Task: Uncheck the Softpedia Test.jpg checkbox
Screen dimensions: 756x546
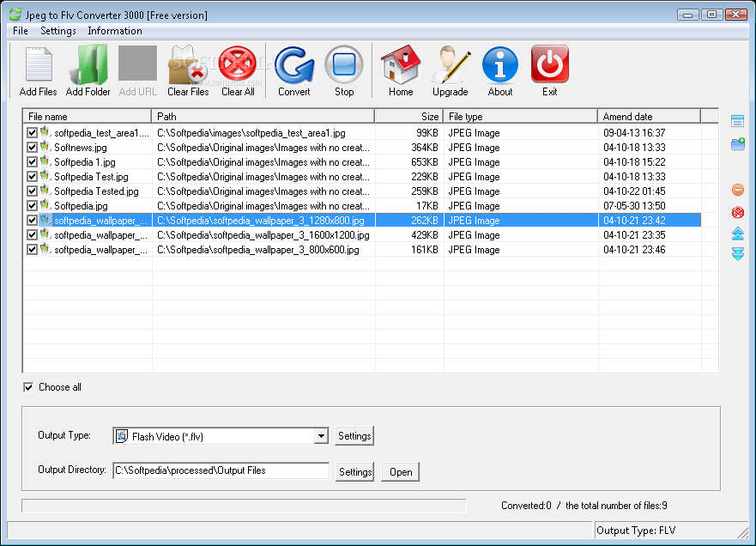Action: coord(32,177)
